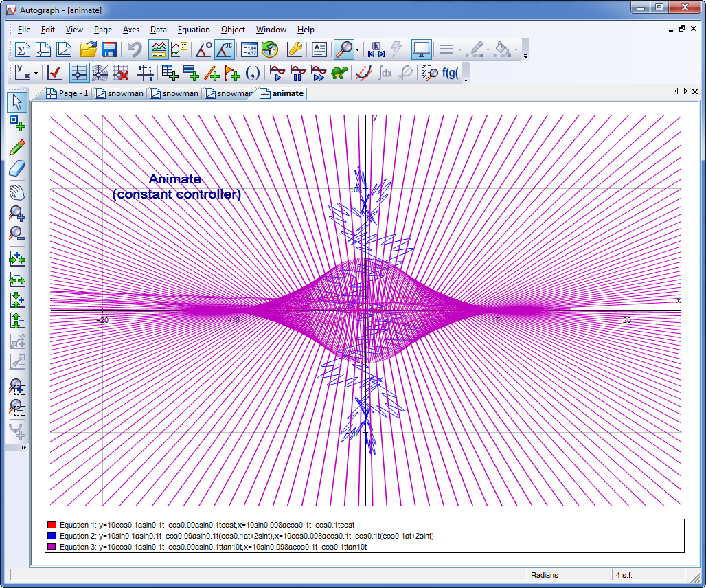Click the blue Equation 2 color swatch
The image size is (706, 588).
52,536
